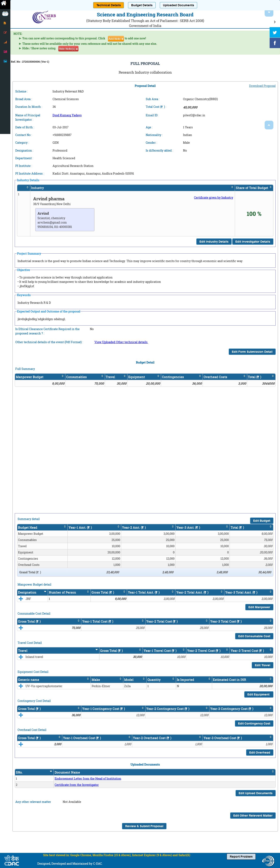
Task: Share via the Facebook icon
Action: tap(275, 43)
